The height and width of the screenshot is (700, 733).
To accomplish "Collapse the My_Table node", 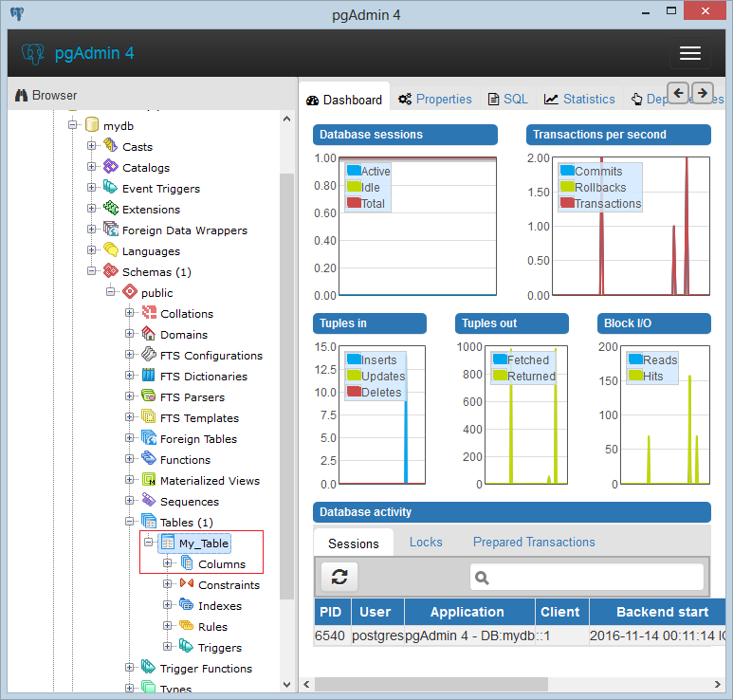I will point(149,543).
